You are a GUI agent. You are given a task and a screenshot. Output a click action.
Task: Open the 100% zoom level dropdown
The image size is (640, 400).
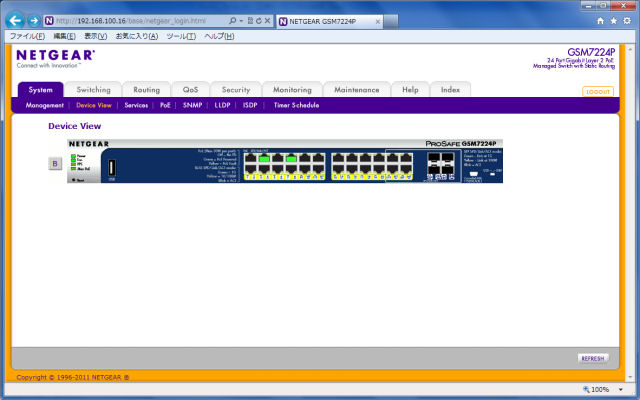pos(621,389)
